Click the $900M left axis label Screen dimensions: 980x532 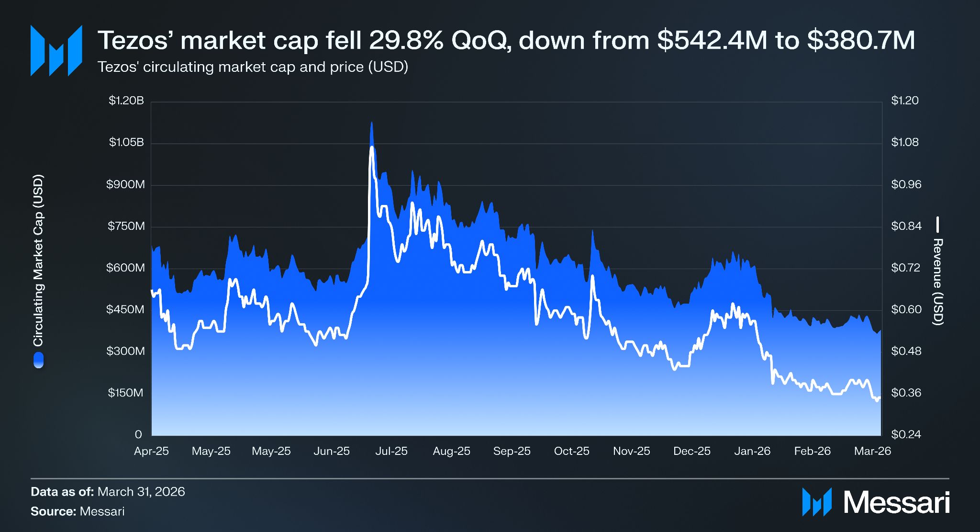tap(125, 184)
